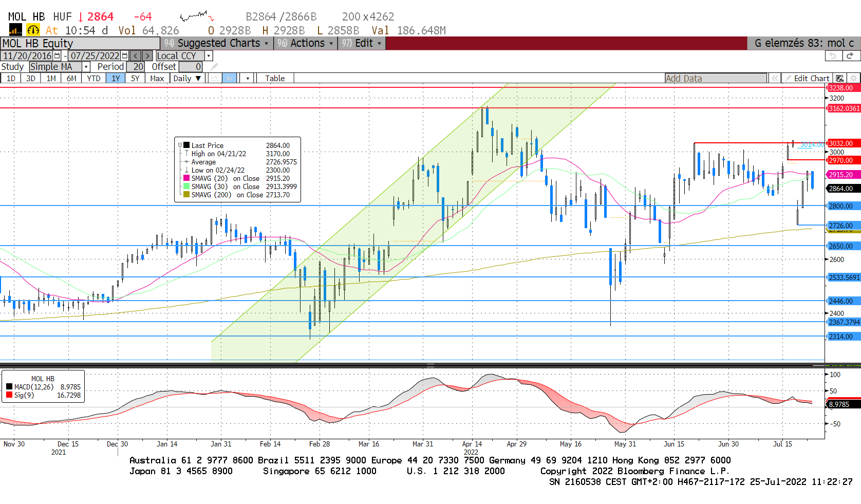861x504 pixels.
Task: Open the Daily periodicity dropdown
Action: 187,78
